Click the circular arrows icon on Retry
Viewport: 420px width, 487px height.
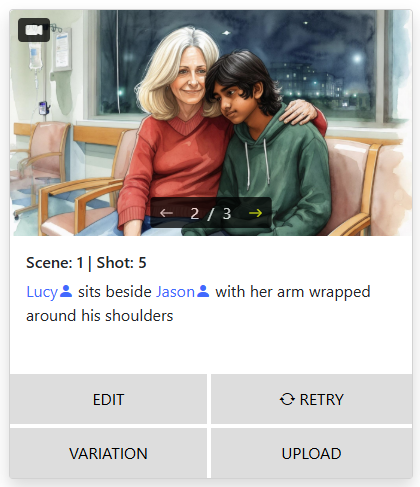coord(287,399)
